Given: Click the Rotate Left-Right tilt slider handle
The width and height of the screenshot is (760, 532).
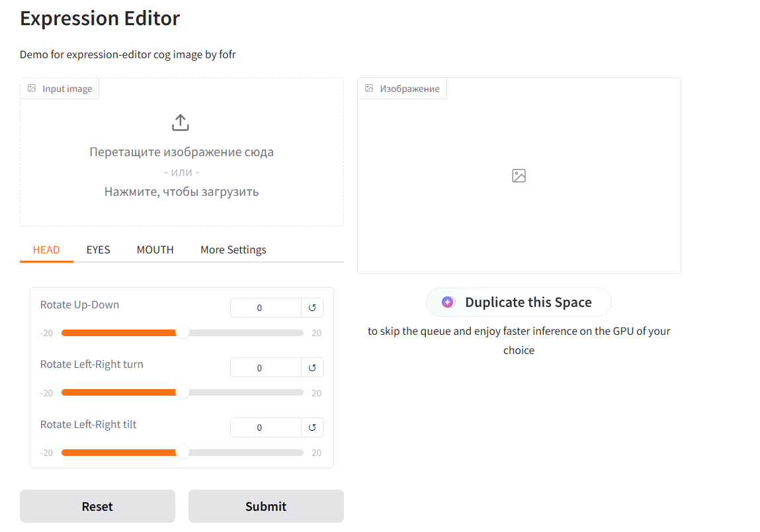Looking at the screenshot, I should click(183, 453).
